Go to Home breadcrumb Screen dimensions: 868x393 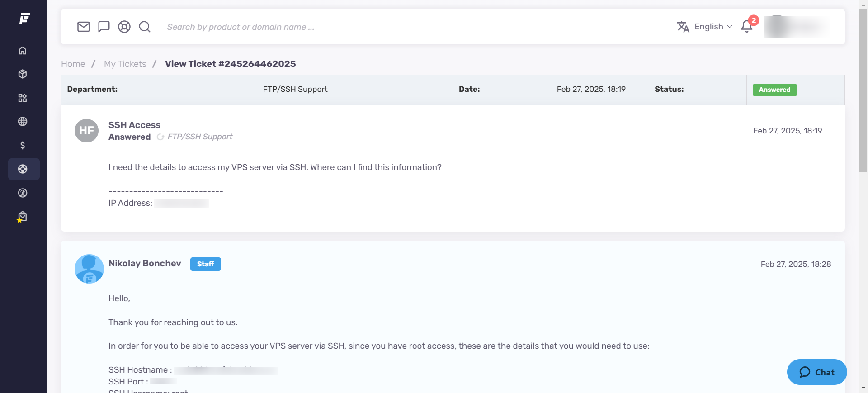(x=73, y=64)
